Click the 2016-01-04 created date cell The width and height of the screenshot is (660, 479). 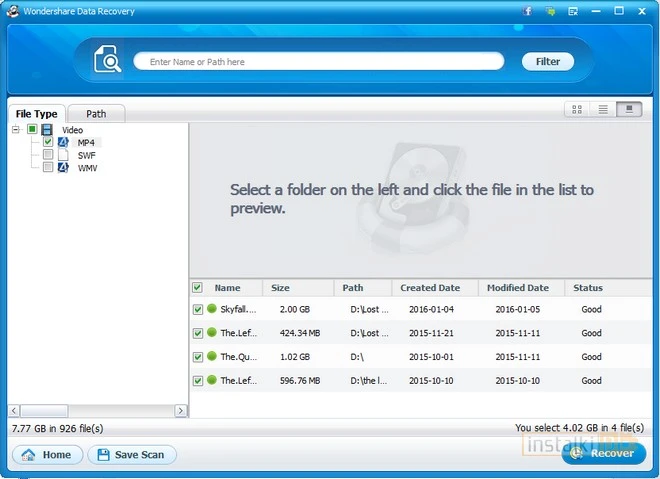(x=431, y=309)
